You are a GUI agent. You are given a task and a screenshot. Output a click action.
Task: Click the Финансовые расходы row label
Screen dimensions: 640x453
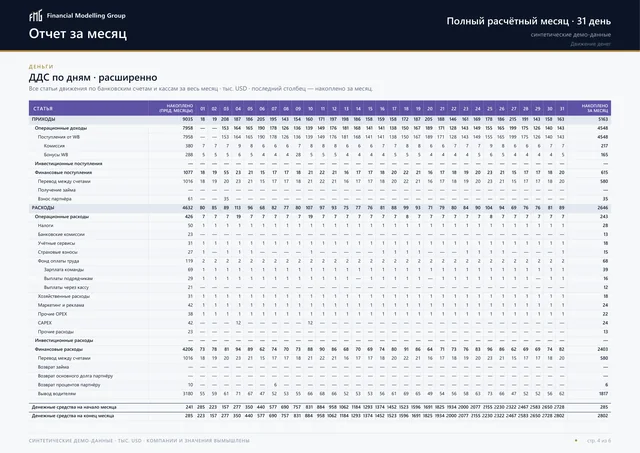(x=59, y=349)
